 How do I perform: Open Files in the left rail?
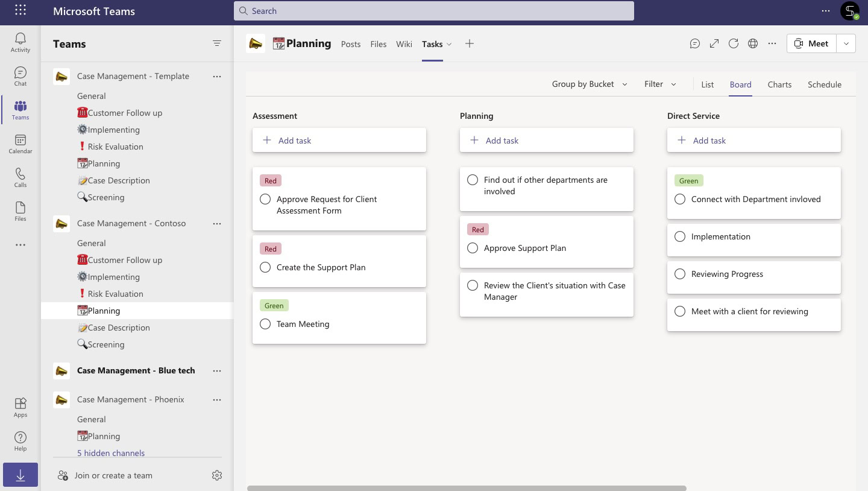tap(20, 211)
